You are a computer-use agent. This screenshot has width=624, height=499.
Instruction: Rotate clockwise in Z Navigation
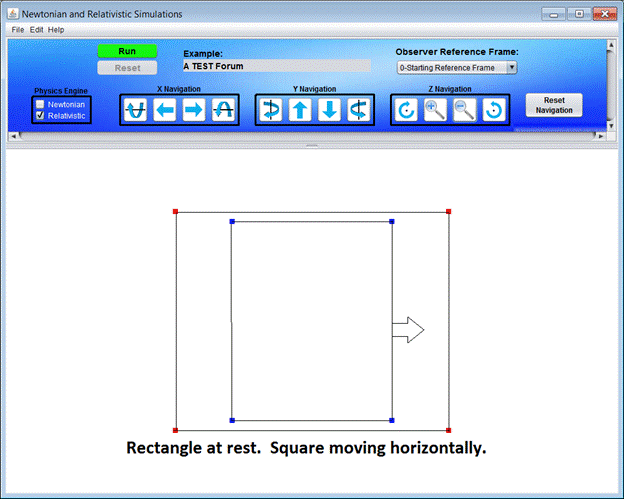(x=406, y=110)
